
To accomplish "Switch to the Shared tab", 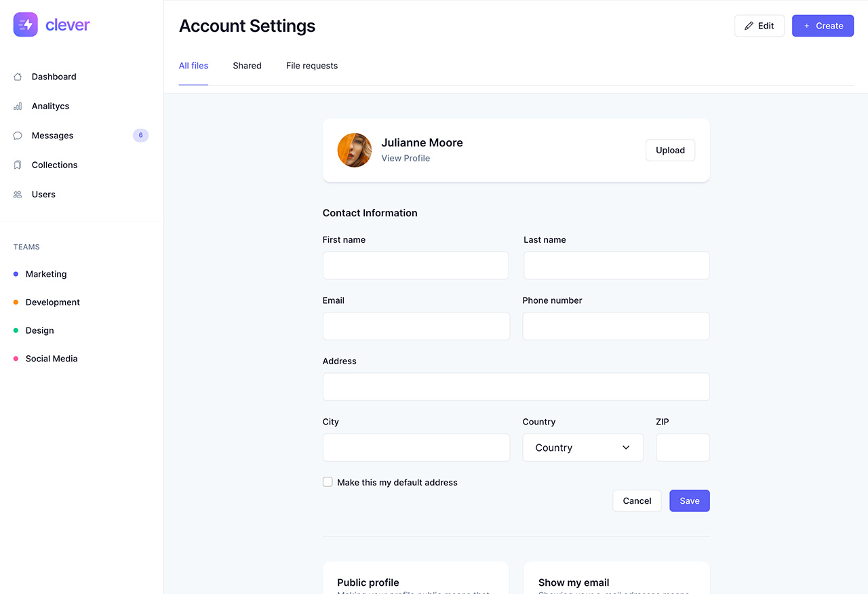I will [247, 66].
